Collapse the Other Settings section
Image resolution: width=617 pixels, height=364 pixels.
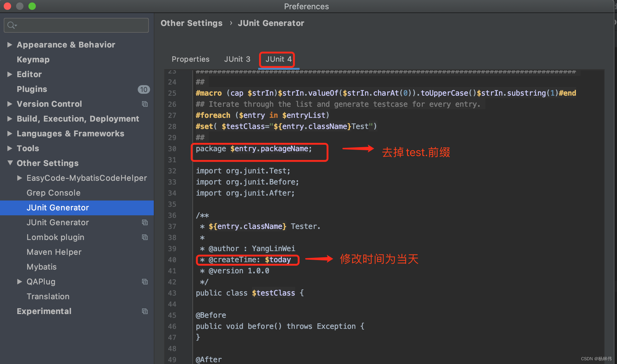pyautogui.click(x=10, y=163)
